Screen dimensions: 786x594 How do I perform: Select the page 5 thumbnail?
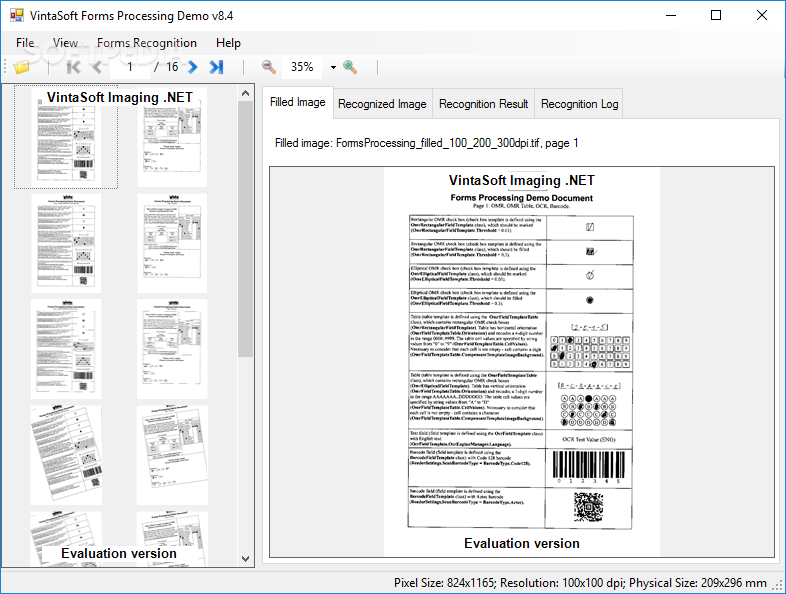click(x=66, y=349)
